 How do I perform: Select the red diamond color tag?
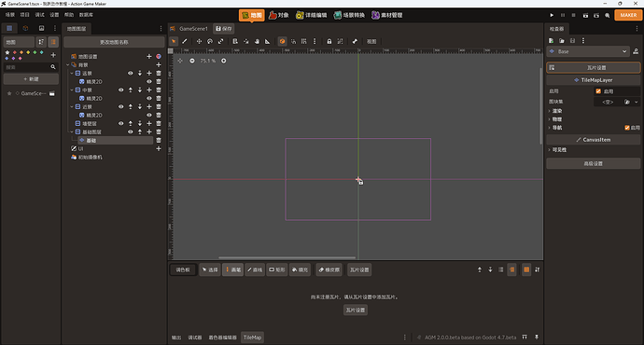tap(14, 52)
